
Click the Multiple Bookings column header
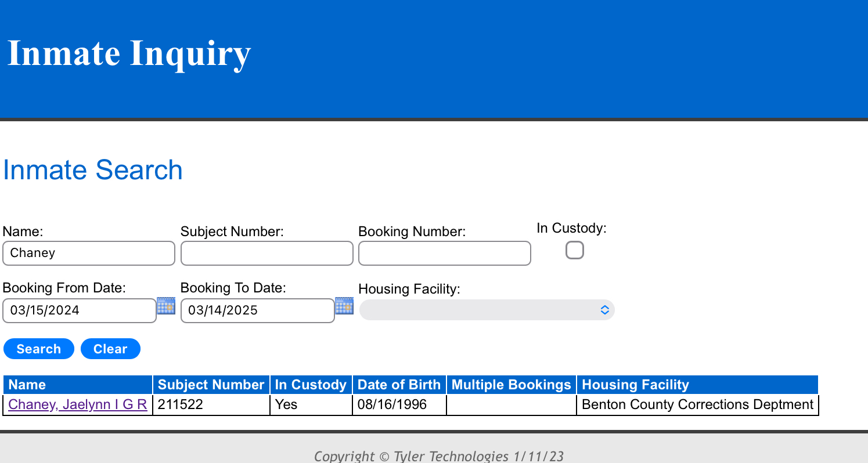point(511,385)
